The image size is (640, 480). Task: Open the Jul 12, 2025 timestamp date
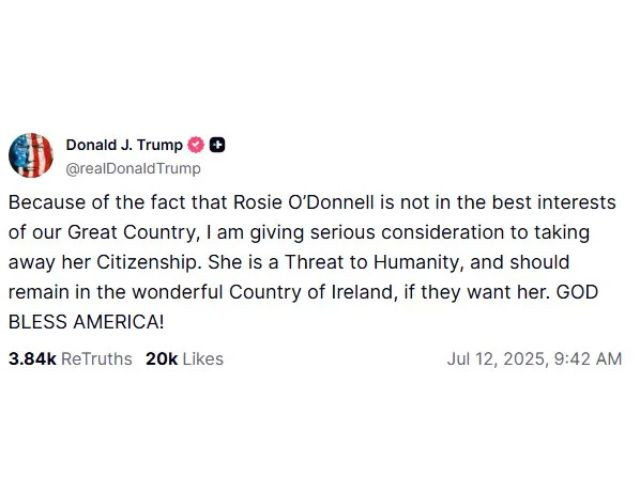coord(496,359)
